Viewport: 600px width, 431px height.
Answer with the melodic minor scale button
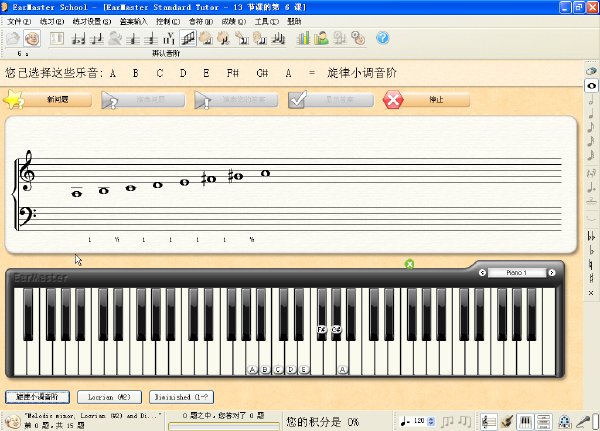pyautogui.click(x=37, y=397)
